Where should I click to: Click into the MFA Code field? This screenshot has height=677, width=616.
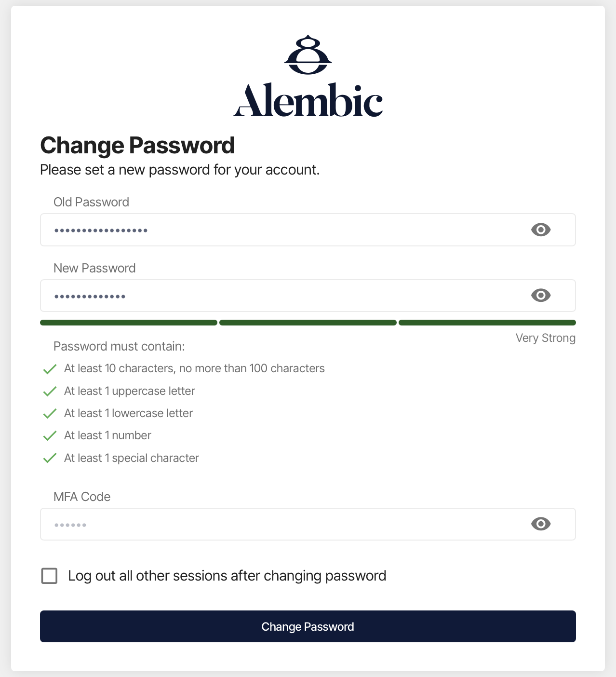pos(308,524)
